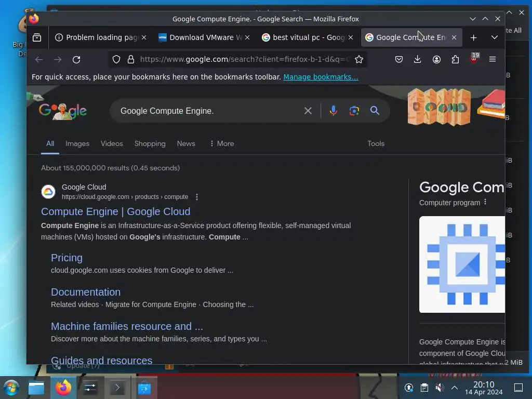The width and height of the screenshot is (532, 399).
Task: Open Manage bookmarks link
Action: pos(321,77)
